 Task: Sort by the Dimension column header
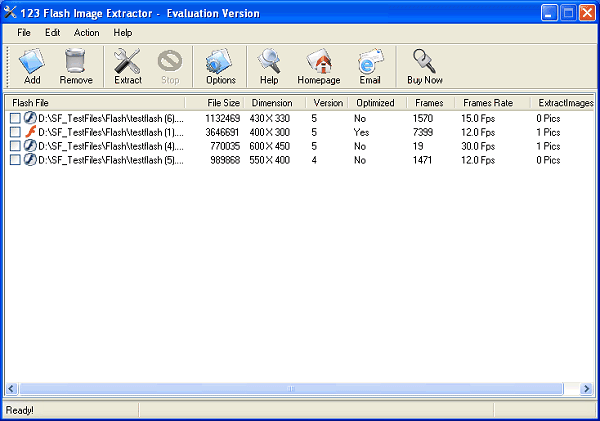click(x=275, y=103)
